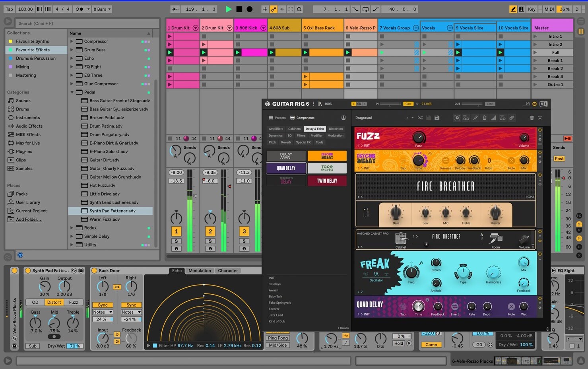Screen dimensions: 588x369
Task: Select the Reverb category in Guitar Rig
Action: point(286,142)
